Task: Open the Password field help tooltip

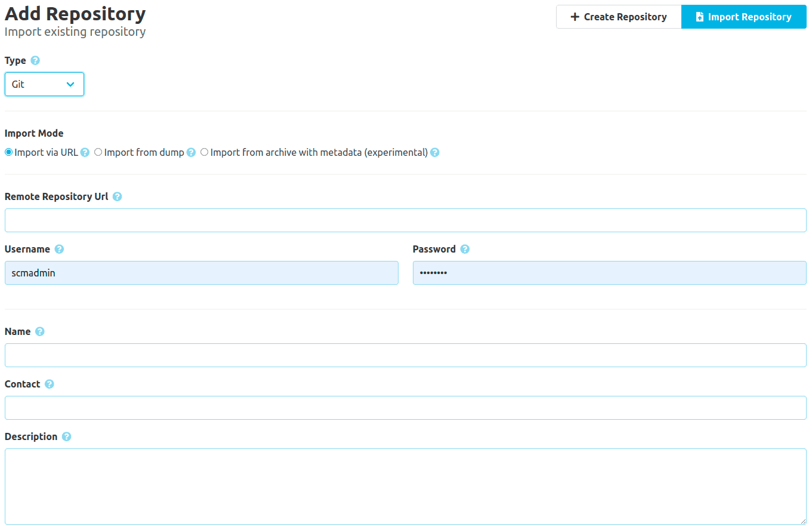Action: click(465, 249)
